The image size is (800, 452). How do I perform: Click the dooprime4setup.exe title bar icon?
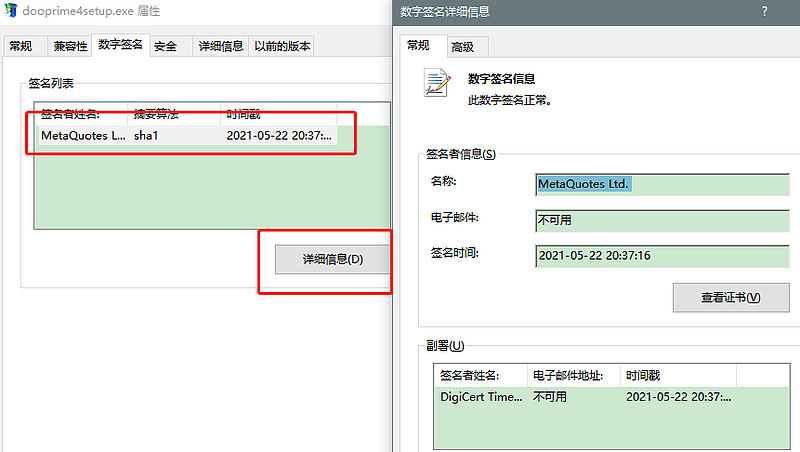pyautogui.click(x=11, y=11)
